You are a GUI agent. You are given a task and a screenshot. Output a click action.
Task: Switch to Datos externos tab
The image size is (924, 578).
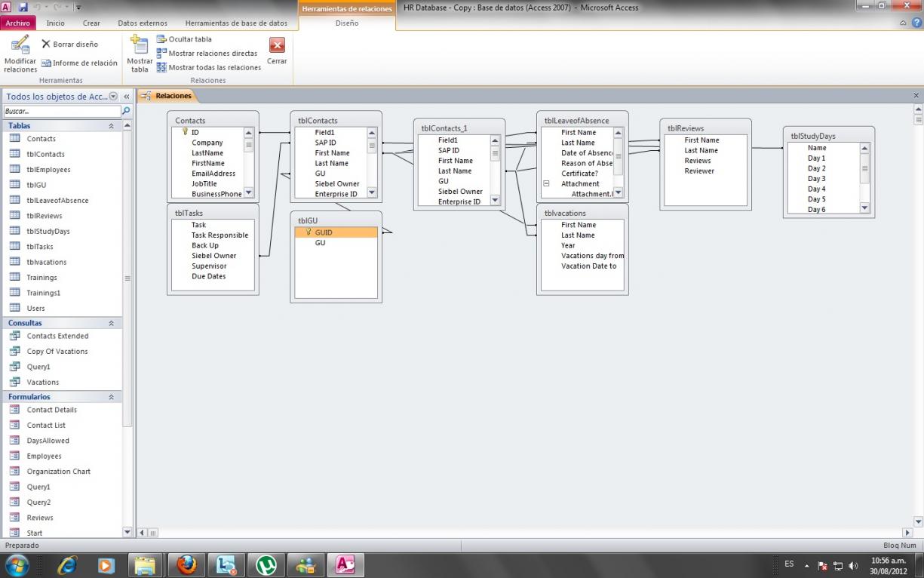click(x=143, y=23)
